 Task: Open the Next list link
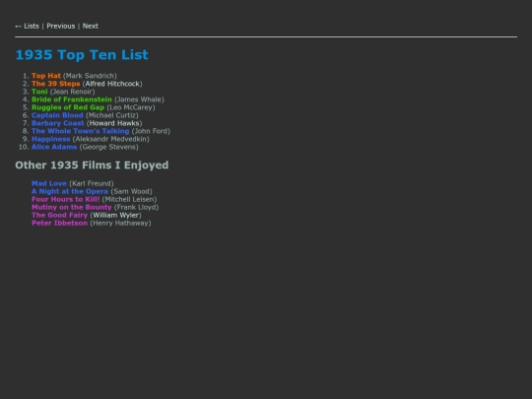(91, 27)
